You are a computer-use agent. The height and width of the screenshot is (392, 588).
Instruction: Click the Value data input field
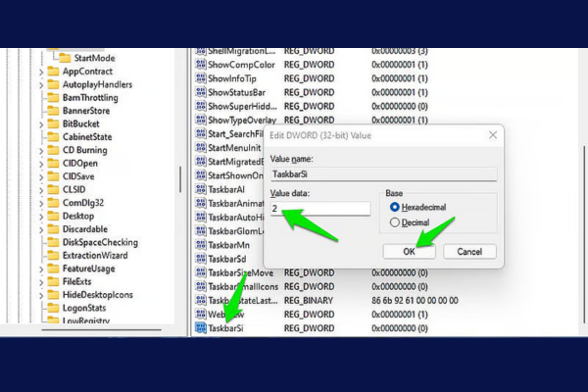(x=320, y=209)
